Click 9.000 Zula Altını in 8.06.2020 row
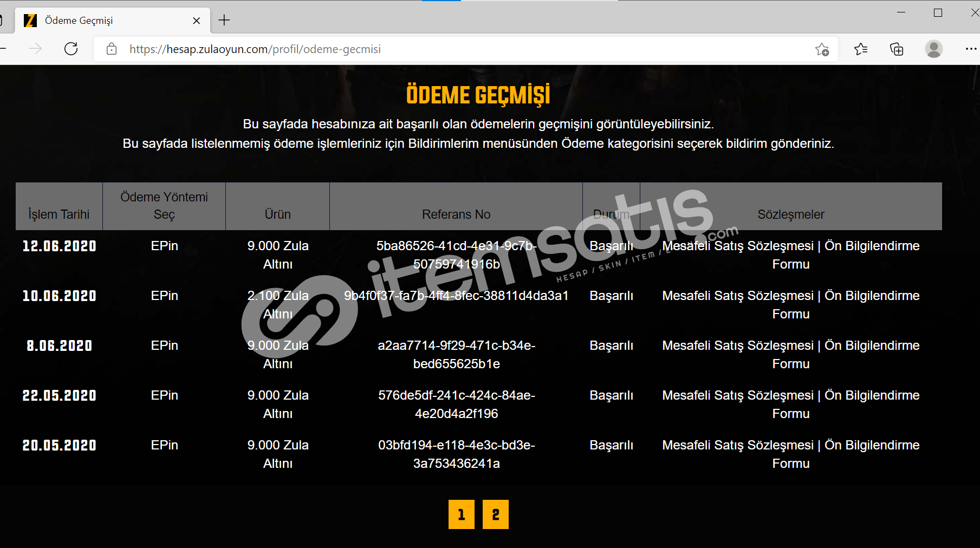The width and height of the screenshot is (980, 548). point(278,355)
